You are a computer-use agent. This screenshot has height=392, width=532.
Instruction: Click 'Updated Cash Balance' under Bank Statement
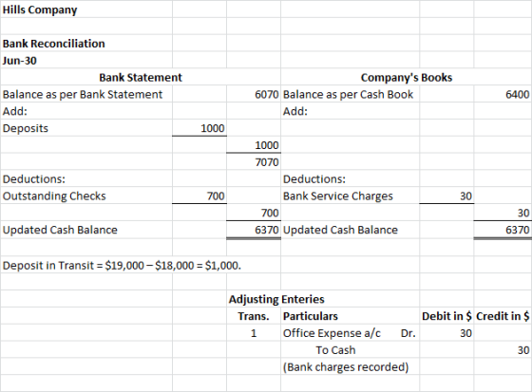tap(60, 230)
